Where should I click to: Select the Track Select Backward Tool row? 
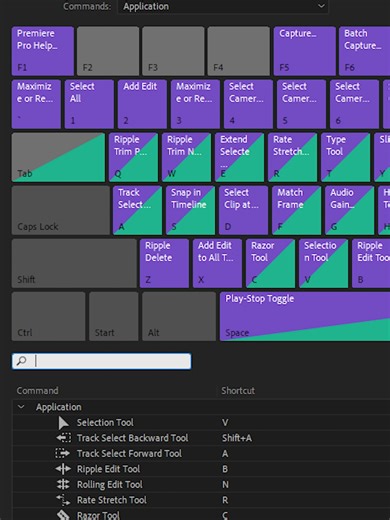(x=201, y=438)
